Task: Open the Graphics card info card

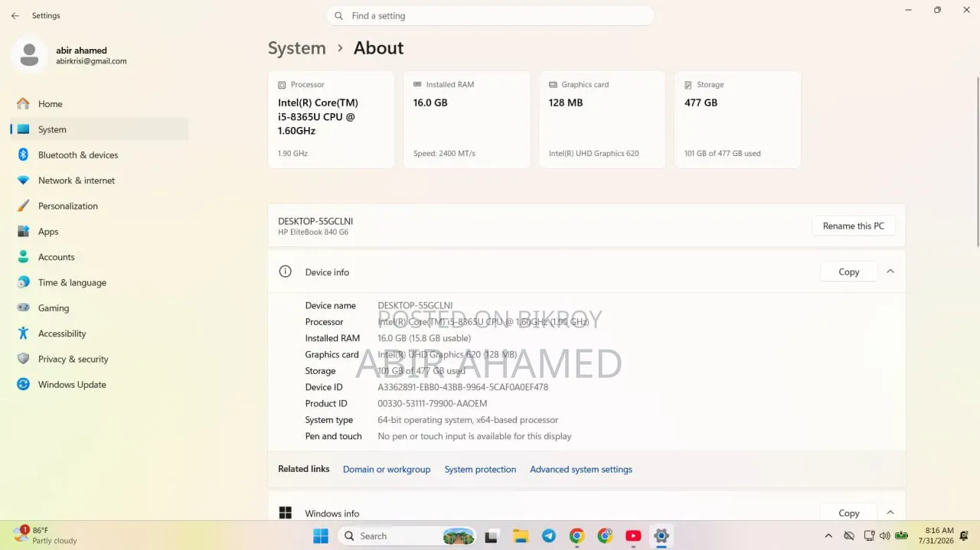Action: click(x=602, y=119)
